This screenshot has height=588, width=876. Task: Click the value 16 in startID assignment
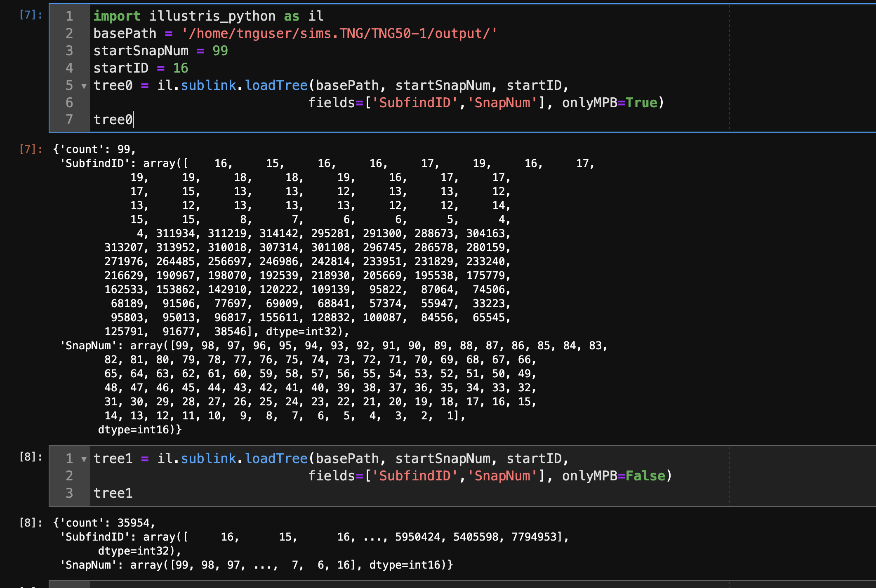coord(181,68)
